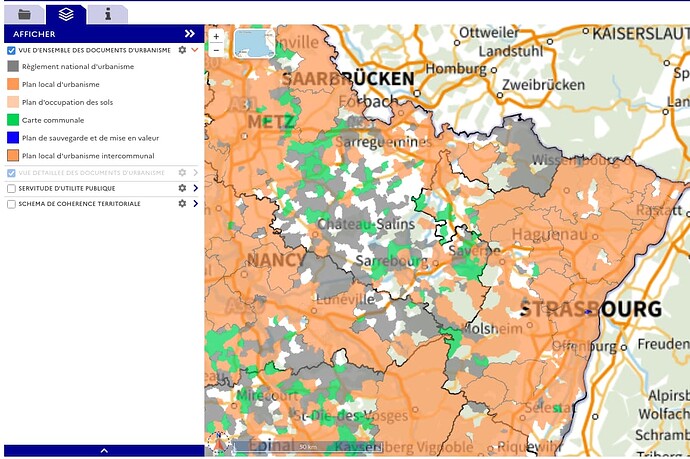Click the Carte communale legend label
690x459 pixels.
(47, 120)
